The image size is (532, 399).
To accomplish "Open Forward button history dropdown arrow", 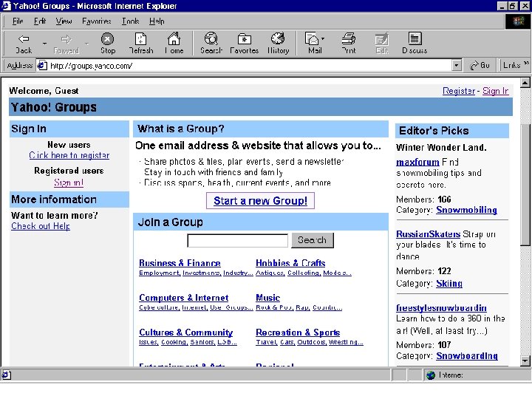I will [x=87, y=44].
